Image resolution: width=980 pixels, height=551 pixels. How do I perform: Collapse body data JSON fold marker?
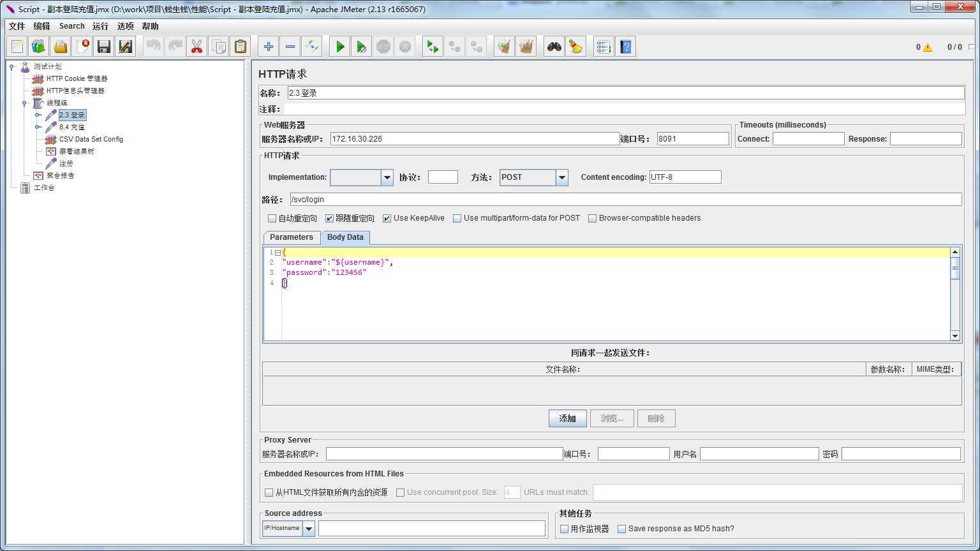(278, 253)
